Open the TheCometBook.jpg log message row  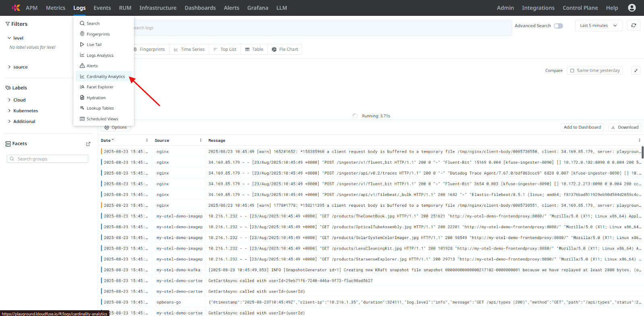click(425, 216)
